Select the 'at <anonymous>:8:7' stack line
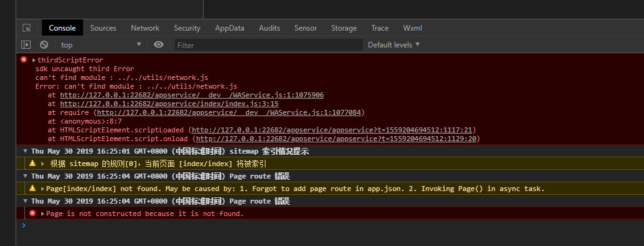 point(84,121)
